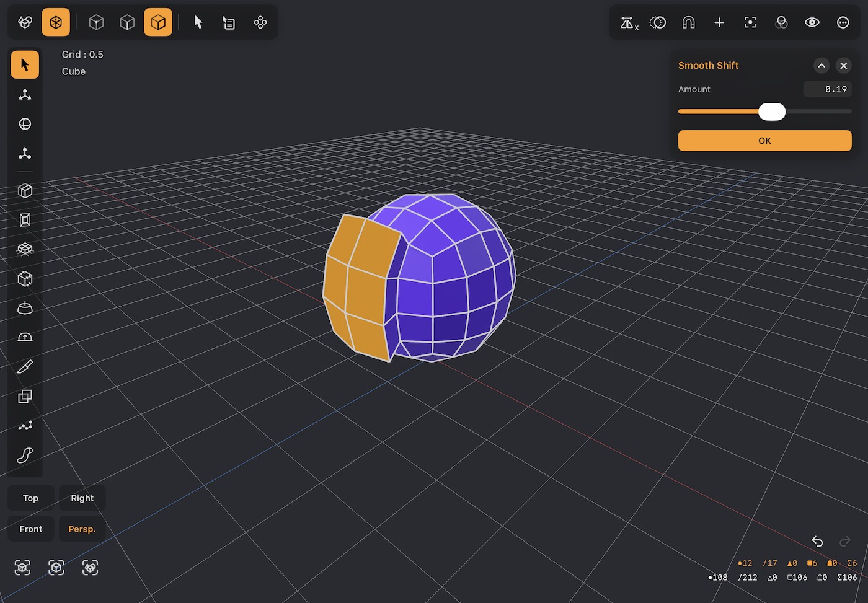Toggle face selection mode
Viewport: 868px width, 603px height.
pos(158,22)
